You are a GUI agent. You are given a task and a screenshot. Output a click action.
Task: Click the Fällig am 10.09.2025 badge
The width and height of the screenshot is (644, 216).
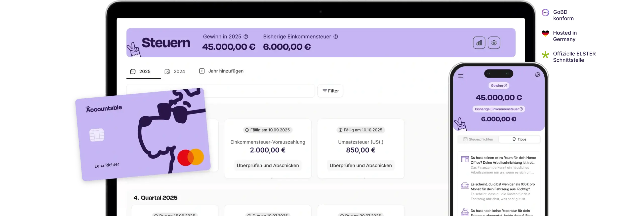267,130
